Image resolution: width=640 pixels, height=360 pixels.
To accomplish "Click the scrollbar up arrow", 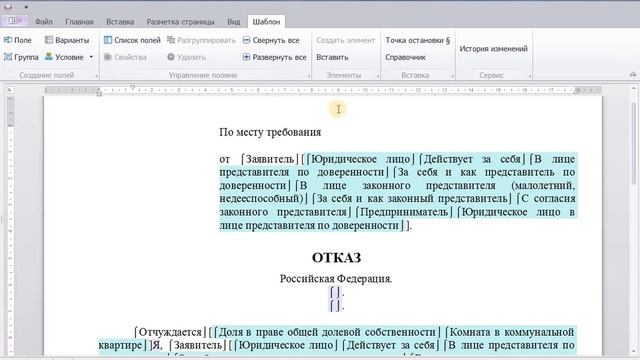I will pos(633,88).
